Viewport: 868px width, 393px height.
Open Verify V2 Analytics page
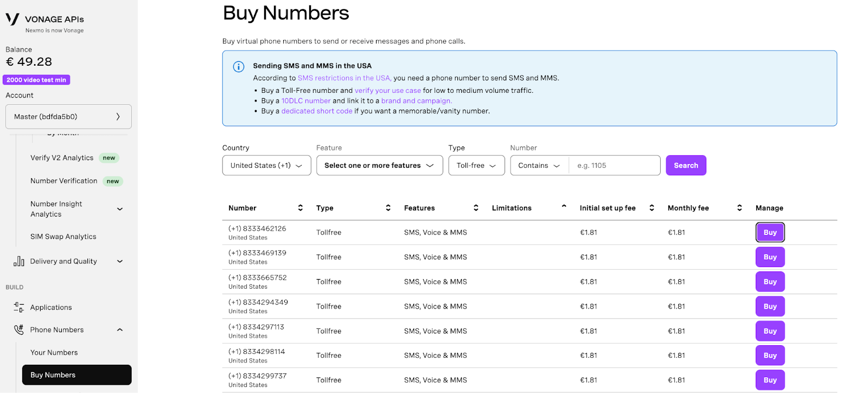pyautogui.click(x=62, y=158)
